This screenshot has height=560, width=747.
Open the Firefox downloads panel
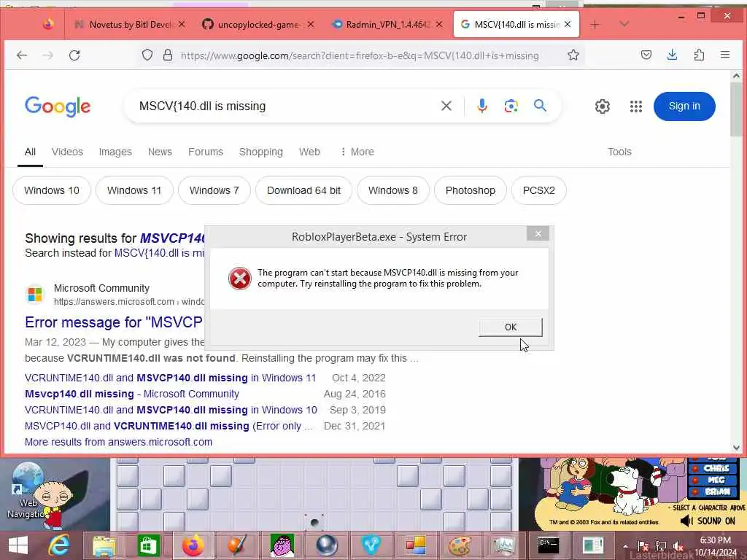pyautogui.click(x=672, y=55)
